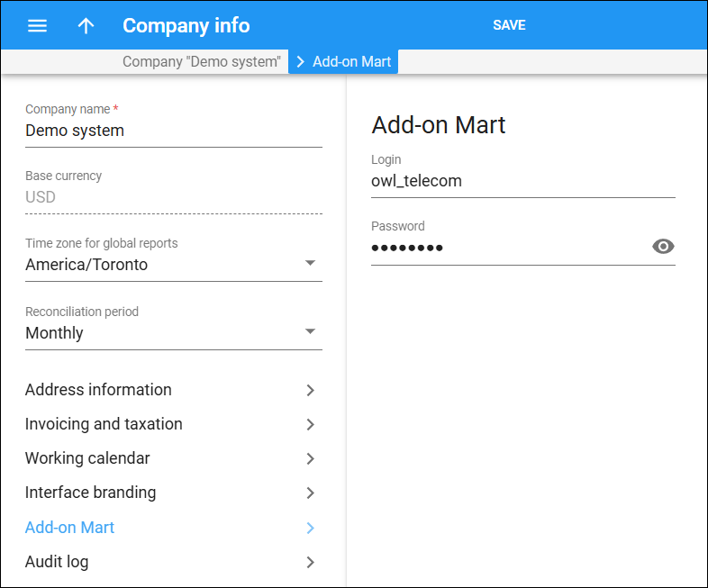The image size is (708, 588).
Task: Open the Time zone for global reports dropdown
Action: click(x=173, y=265)
